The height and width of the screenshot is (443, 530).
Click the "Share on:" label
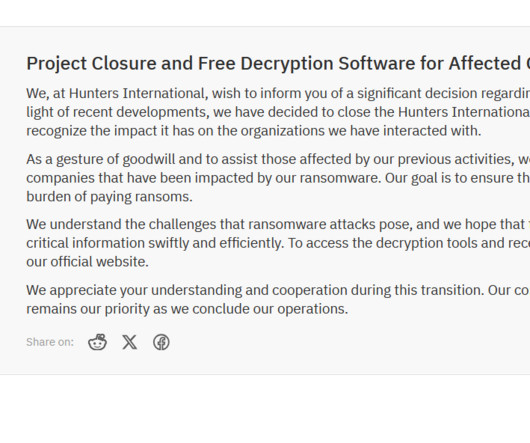pyautogui.click(x=50, y=342)
